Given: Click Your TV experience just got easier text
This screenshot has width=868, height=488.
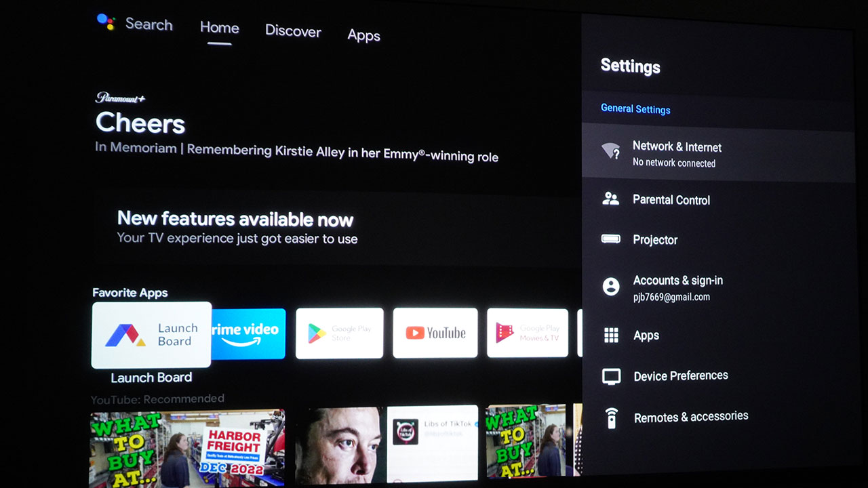Looking at the screenshot, I should click(x=237, y=238).
